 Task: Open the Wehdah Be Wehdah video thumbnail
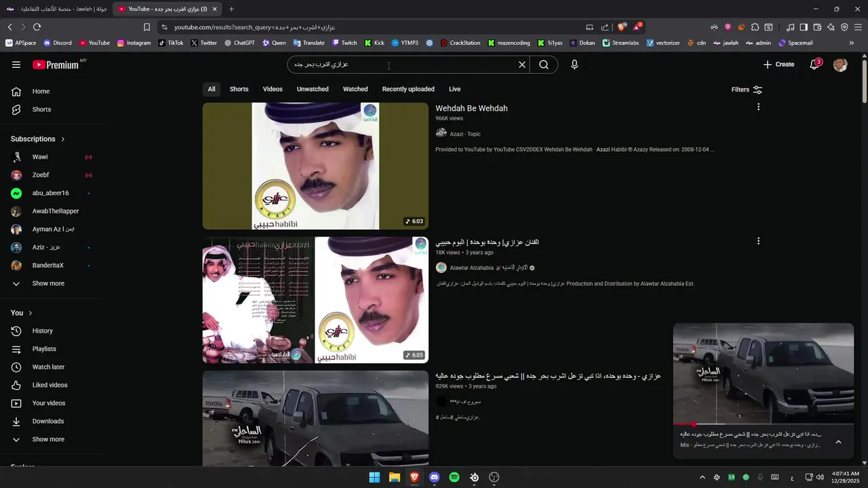click(315, 166)
